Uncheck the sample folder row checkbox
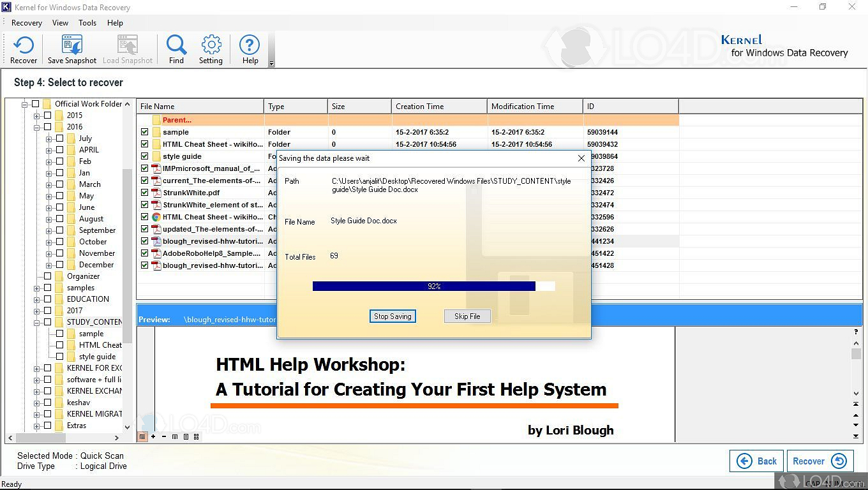The width and height of the screenshot is (868, 490). tap(144, 132)
